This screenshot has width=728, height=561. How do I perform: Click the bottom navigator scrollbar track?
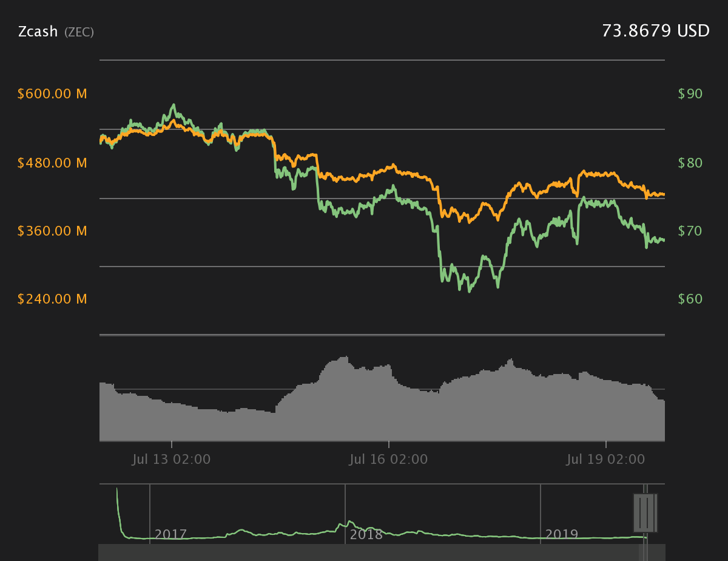382,552
